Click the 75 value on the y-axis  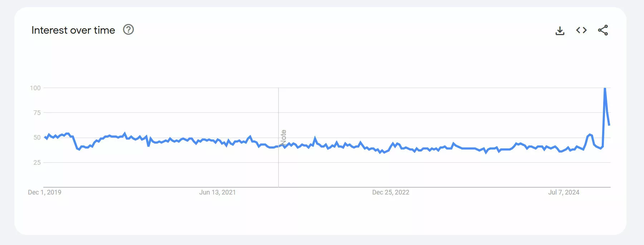[x=37, y=113]
